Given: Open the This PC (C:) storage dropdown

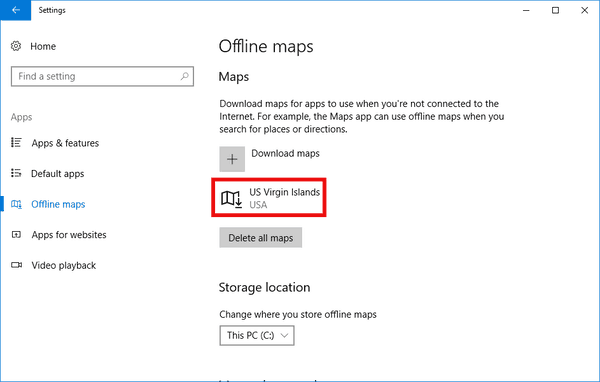Looking at the screenshot, I should pos(257,335).
